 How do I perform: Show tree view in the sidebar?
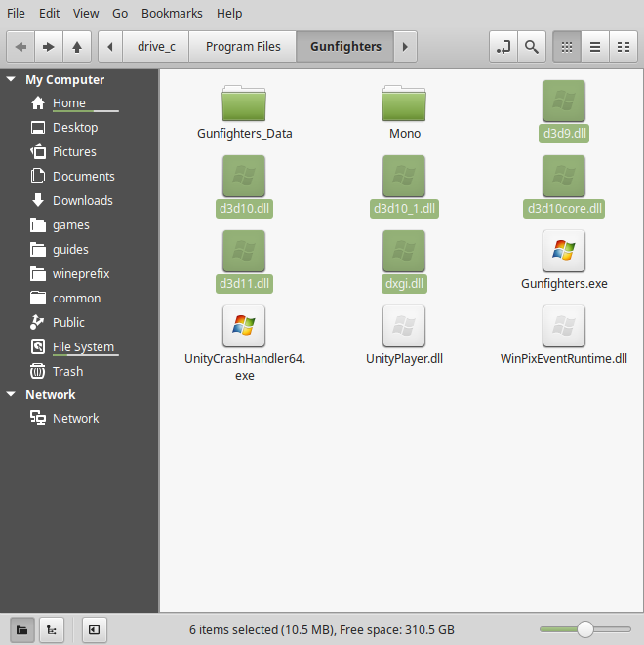coord(52,629)
